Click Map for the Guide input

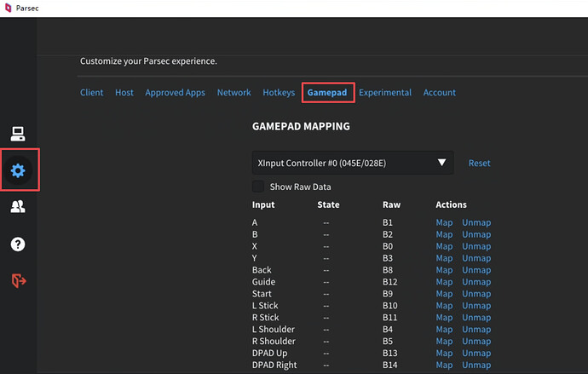pos(444,282)
